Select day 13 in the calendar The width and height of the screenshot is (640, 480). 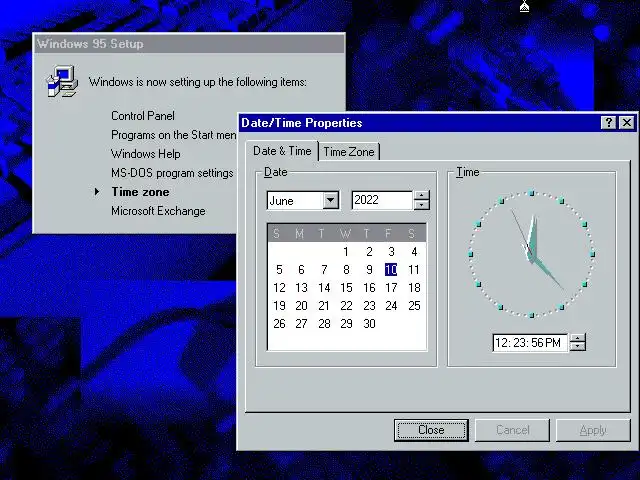point(301,288)
